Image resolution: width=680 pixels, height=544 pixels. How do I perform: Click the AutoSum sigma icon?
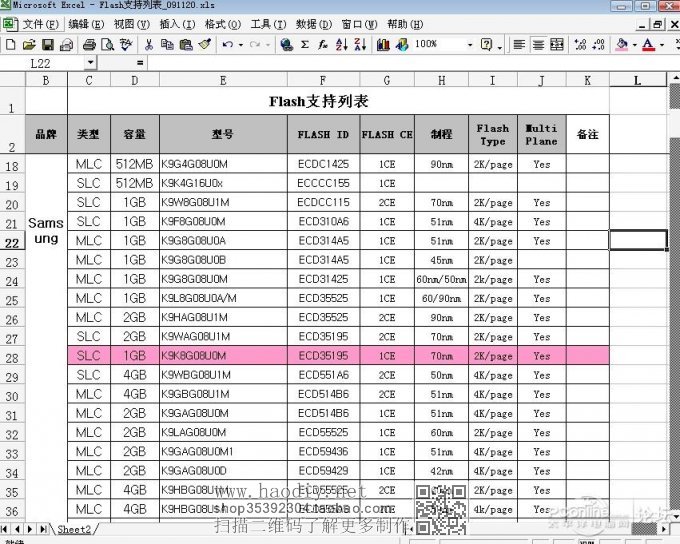306,45
